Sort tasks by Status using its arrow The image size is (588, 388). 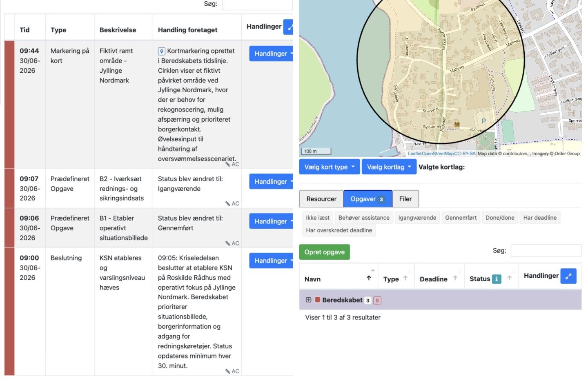(510, 278)
